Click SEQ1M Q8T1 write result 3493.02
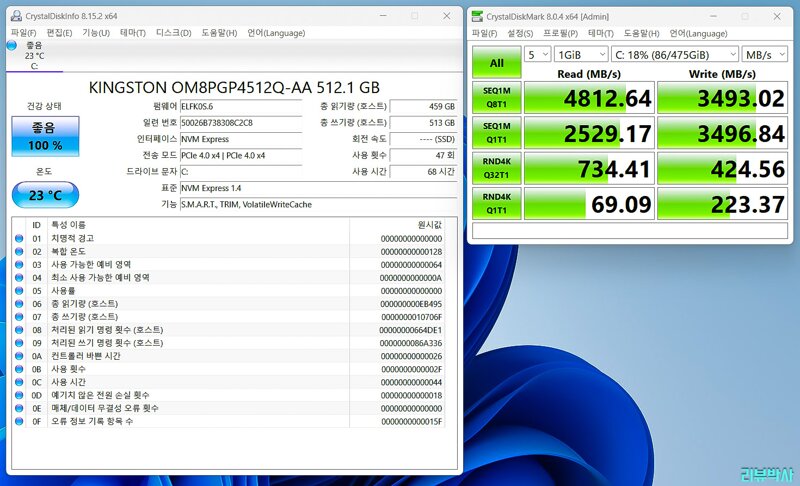Viewport: 800px width, 486px height. [722, 97]
